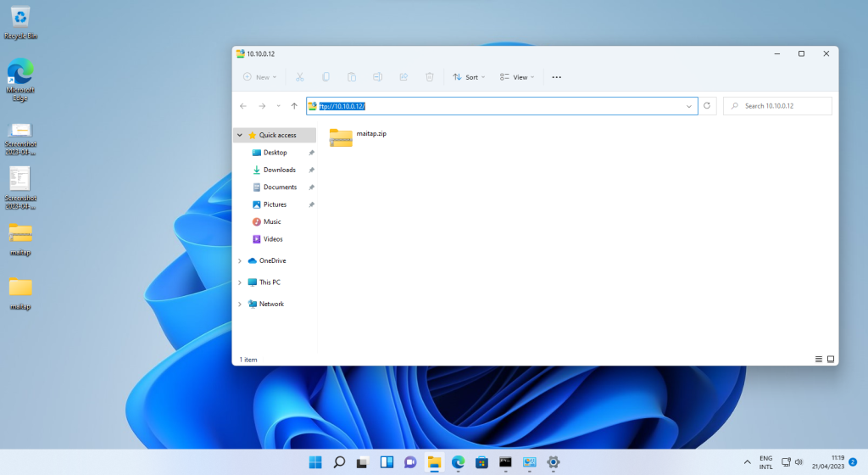This screenshot has height=475, width=868.
Task: Show hidden system tray icons
Action: click(748, 462)
